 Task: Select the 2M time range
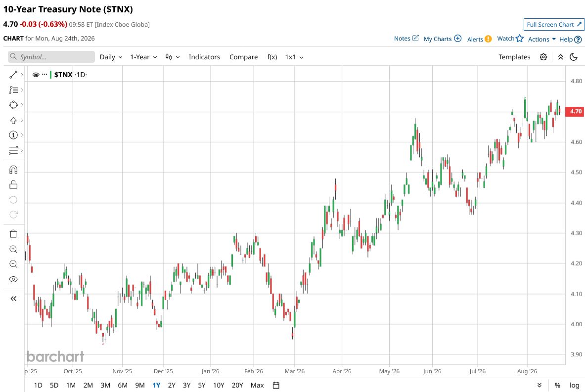point(88,385)
